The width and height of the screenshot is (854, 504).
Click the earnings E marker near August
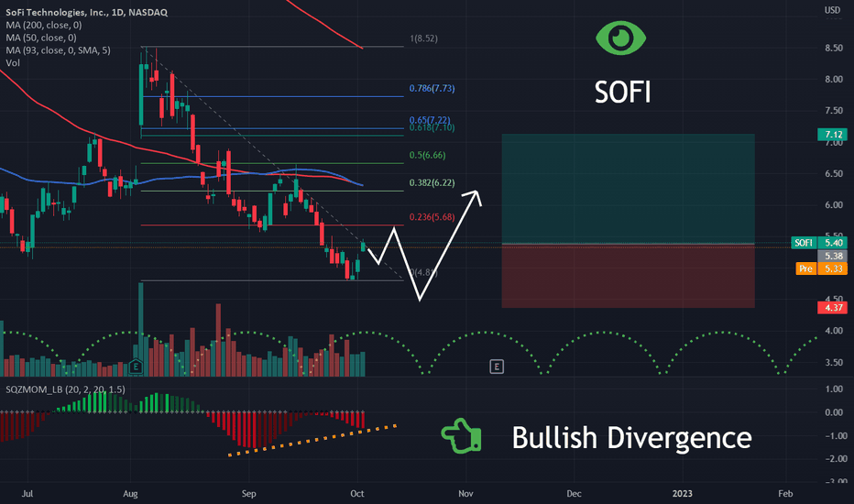[x=136, y=367]
